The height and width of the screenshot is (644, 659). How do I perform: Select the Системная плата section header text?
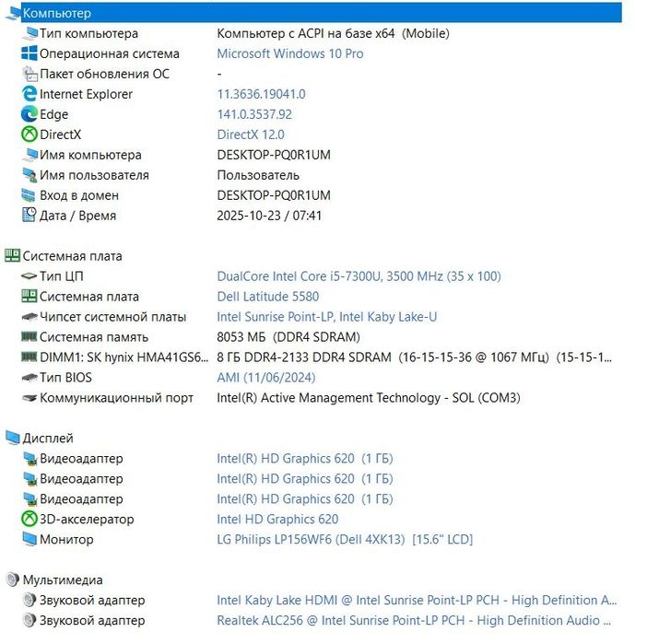click(72, 256)
